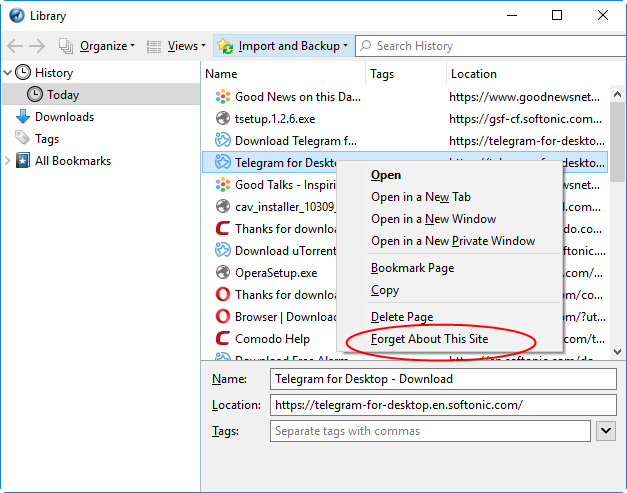Click the All Bookmarks star icon
This screenshot has width=627, height=493.
(x=23, y=160)
